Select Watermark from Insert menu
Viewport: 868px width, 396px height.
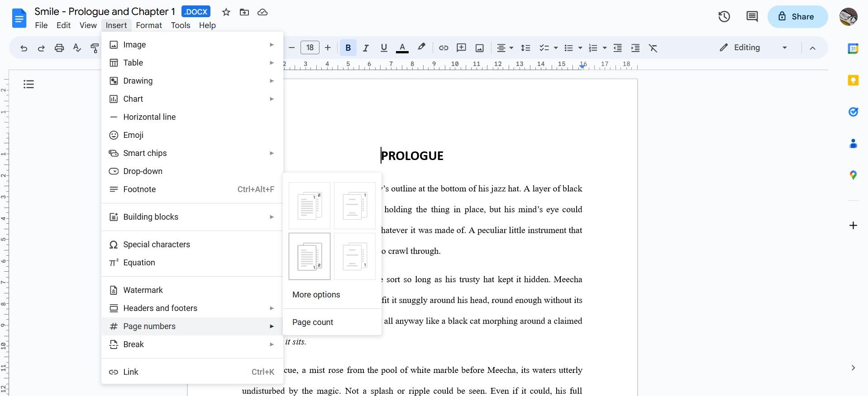click(x=143, y=290)
